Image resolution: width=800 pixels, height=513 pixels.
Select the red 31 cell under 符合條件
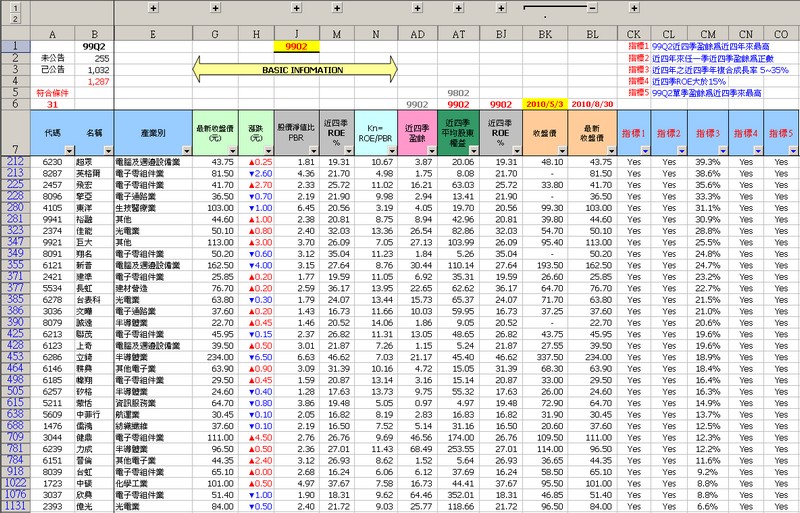(53, 104)
